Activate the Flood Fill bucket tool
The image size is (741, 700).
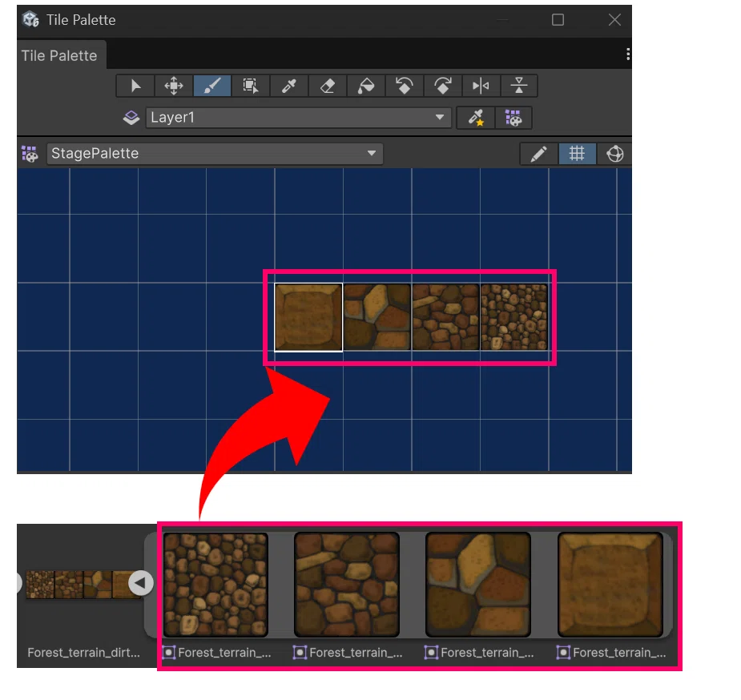pos(366,86)
